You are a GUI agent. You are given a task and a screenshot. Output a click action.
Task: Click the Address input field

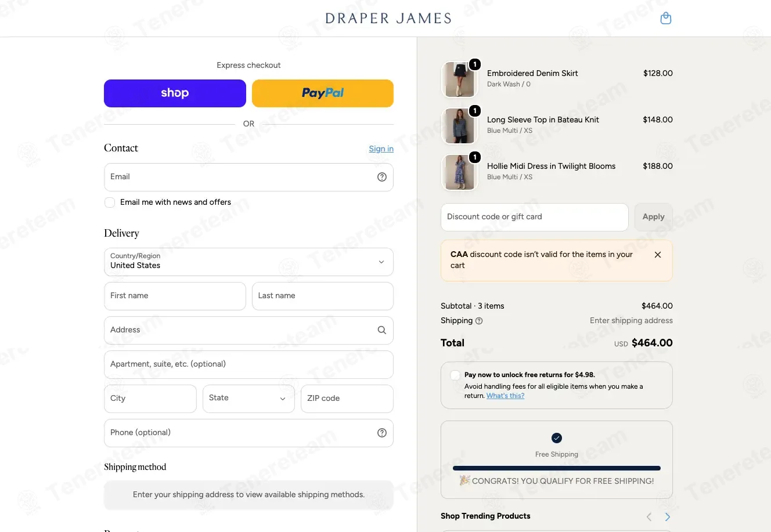point(248,330)
